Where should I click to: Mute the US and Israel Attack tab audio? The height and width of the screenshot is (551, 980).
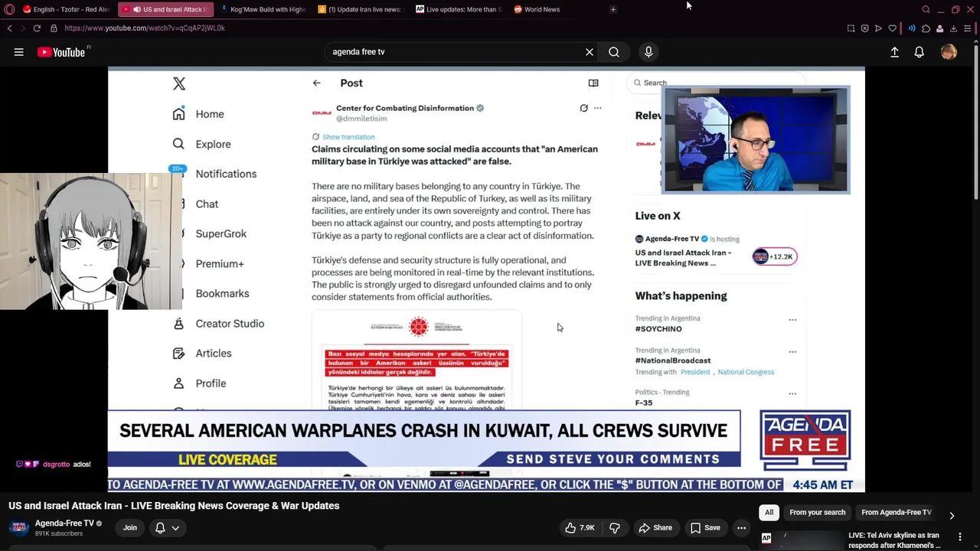[x=137, y=9]
